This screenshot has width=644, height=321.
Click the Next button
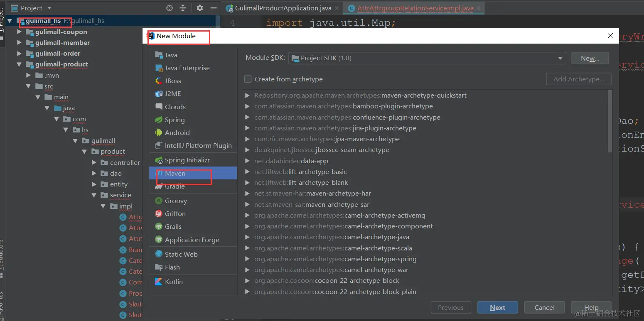[497, 308]
